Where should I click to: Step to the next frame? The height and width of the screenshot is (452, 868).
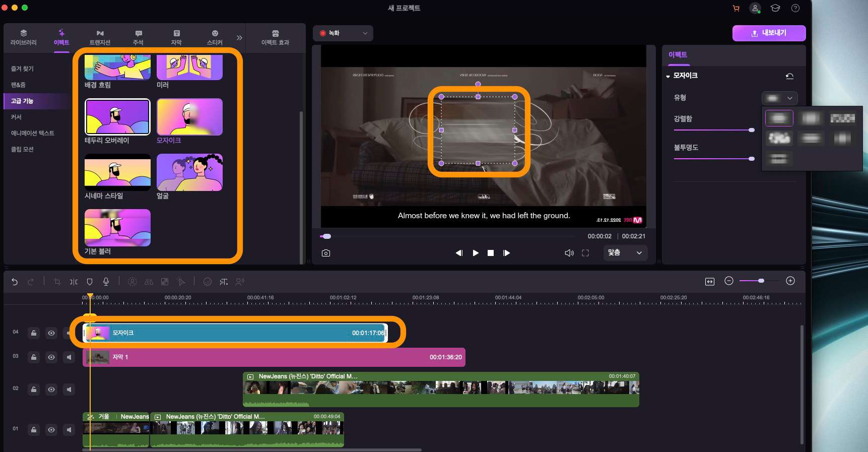pos(506,253)
